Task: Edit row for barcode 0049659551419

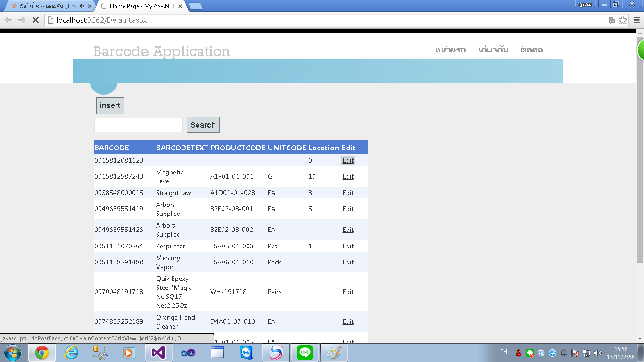Action: tap(348, 209)
